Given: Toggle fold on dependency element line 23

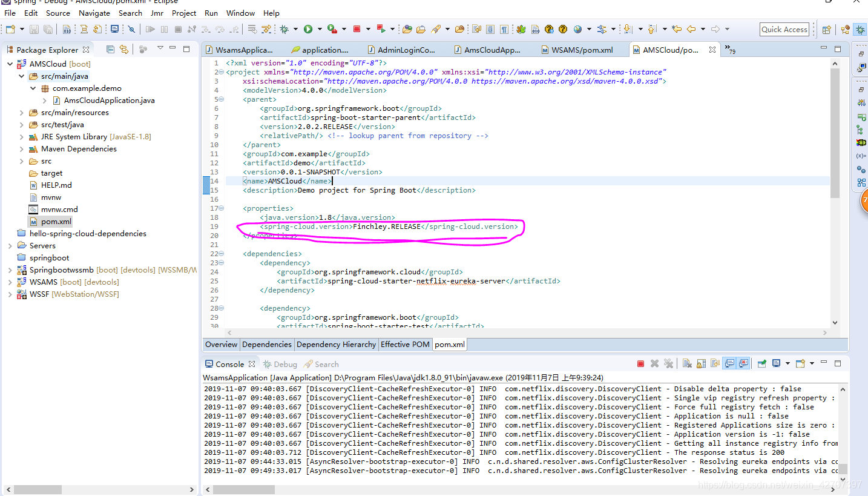Looking at the screenshot, I should [x=222, y=263].
